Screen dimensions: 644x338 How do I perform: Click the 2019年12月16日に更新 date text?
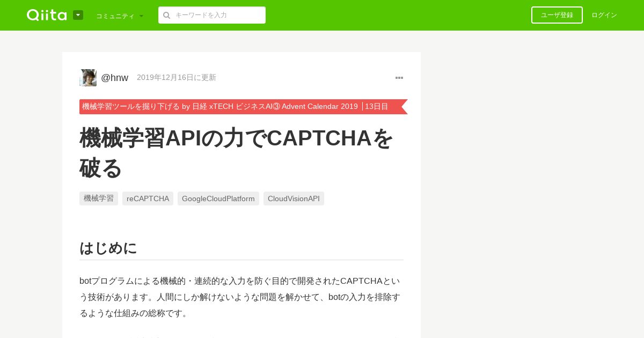[177, 78]
